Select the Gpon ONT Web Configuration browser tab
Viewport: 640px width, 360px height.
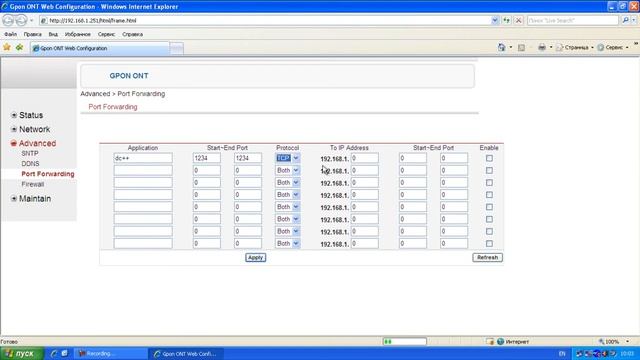(x=100, y=48)
